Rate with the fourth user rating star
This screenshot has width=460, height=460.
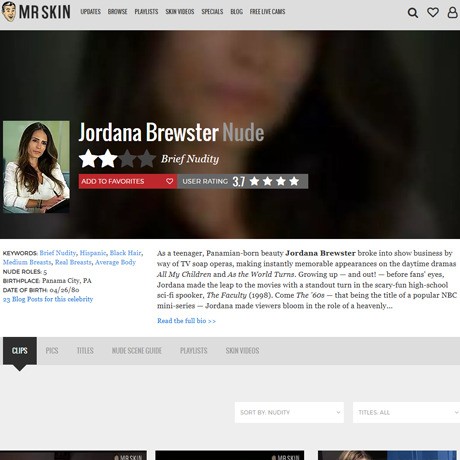coord(294,181)
